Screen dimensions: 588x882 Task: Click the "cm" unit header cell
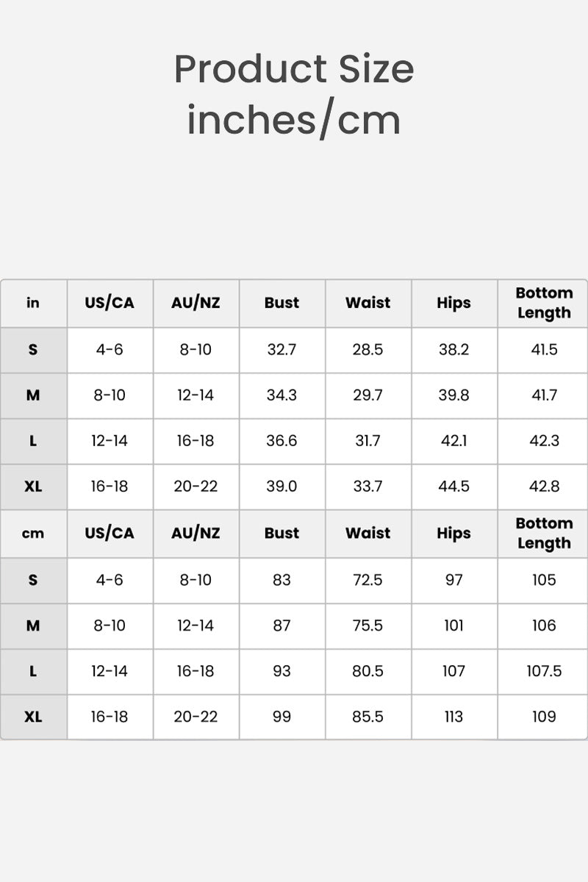pos(33,534)
